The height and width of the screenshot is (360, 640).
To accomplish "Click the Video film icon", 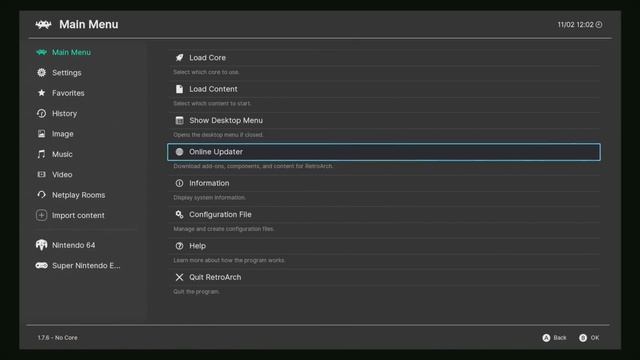I will pyautogui.click(x=41, y=174).
